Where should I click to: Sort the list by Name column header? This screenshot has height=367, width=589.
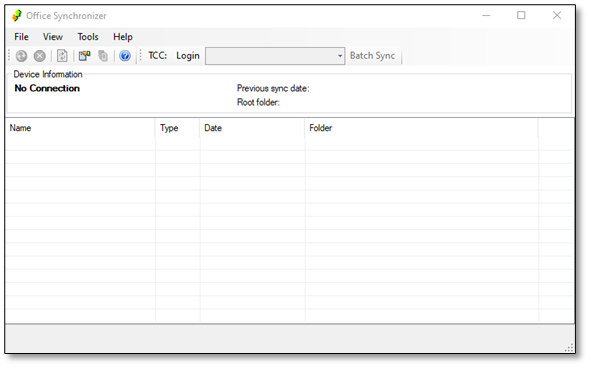coord(80,128)
